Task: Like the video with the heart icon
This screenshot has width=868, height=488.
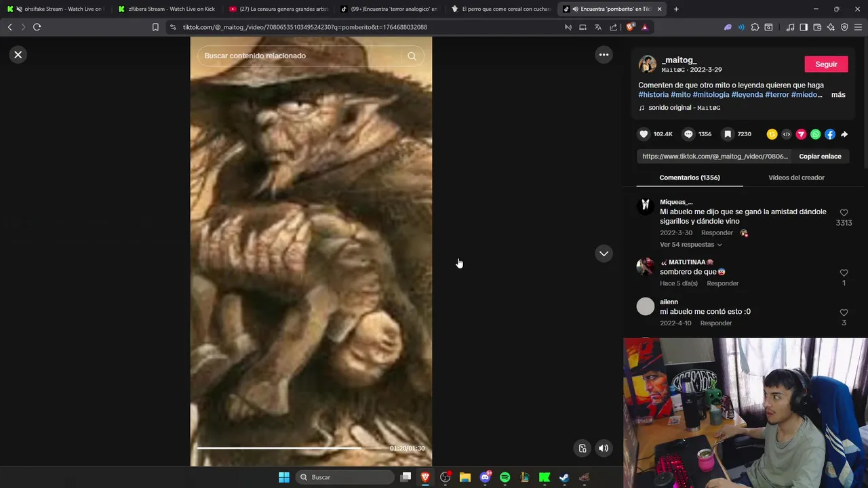Action: point(644,134)
